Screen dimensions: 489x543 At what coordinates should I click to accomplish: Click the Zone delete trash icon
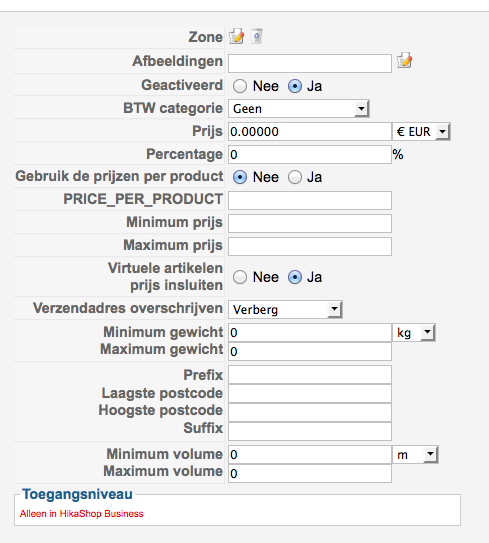(257, 36)
